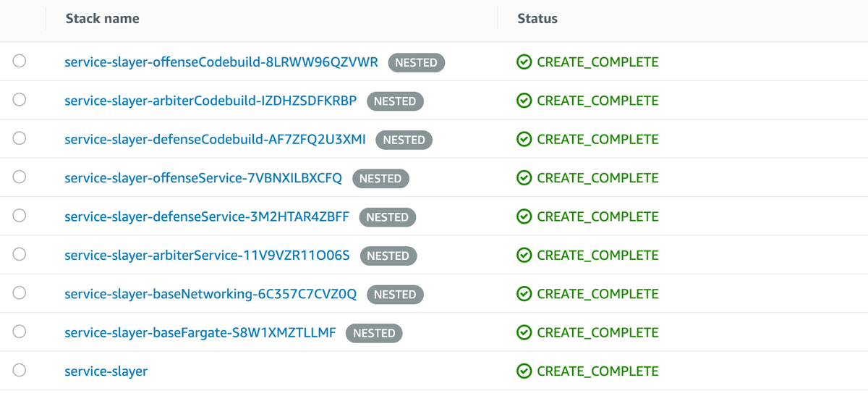The width and height of the screenshot is (868, 396).
Task: Open the service-slayer-baseFargate-S8W1XMZTLLMF stack
Action: (200, 332)
